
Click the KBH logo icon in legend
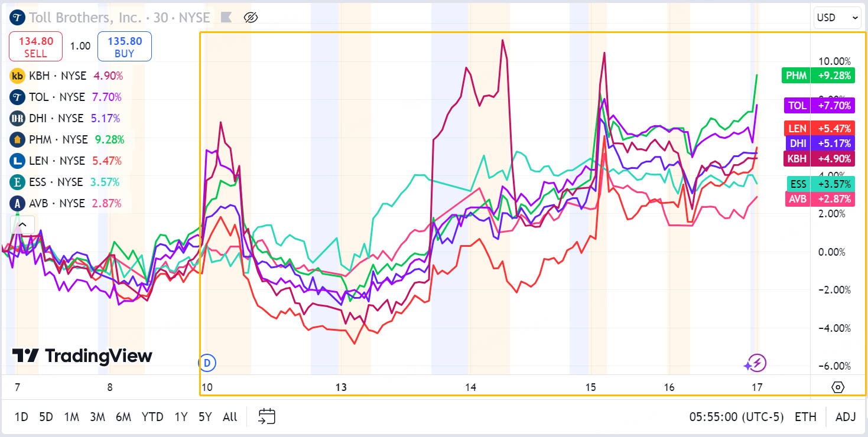(18, 76)
